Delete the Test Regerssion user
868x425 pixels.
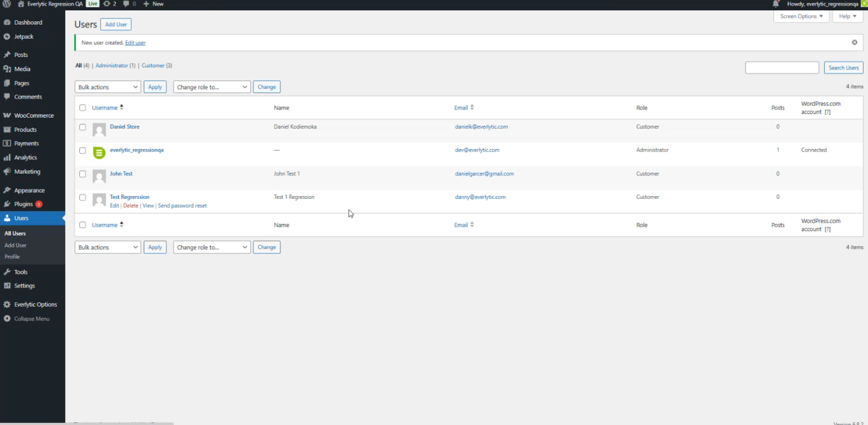point(131,206)
